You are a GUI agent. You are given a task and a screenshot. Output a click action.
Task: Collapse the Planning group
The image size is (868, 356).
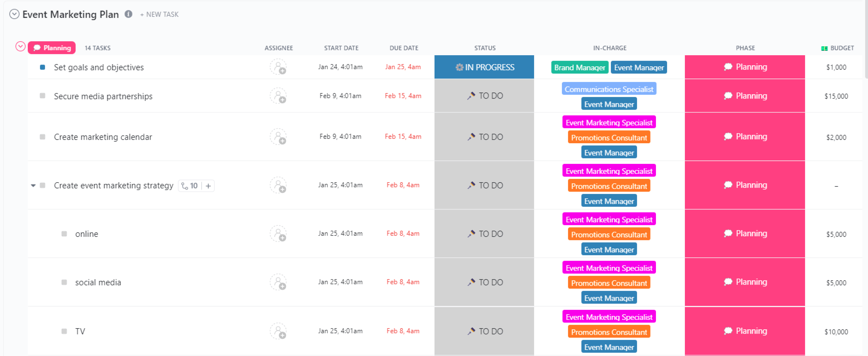coord(21,47)
